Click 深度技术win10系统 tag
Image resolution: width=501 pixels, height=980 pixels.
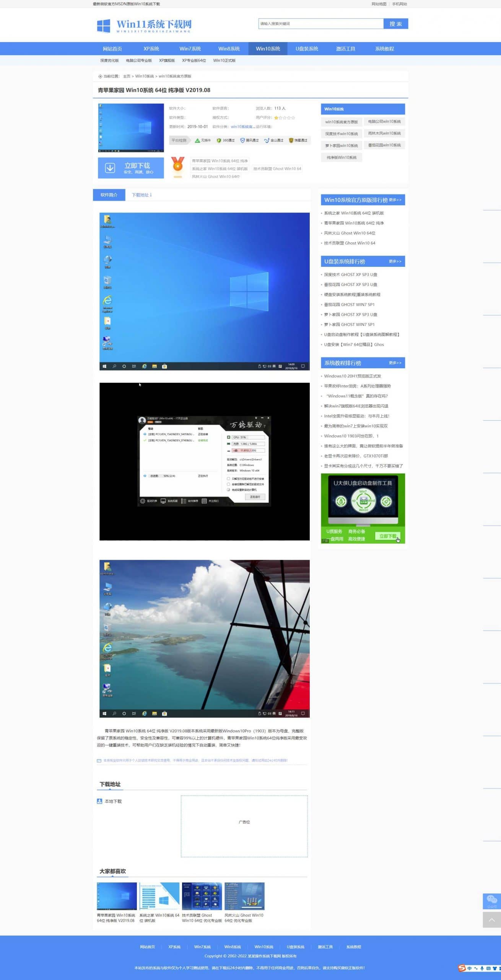342,134
